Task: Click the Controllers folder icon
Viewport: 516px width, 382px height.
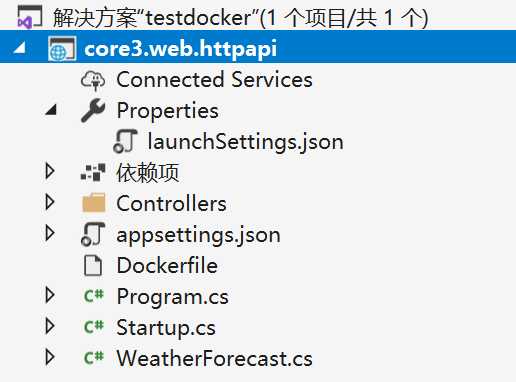Action: 94,203
